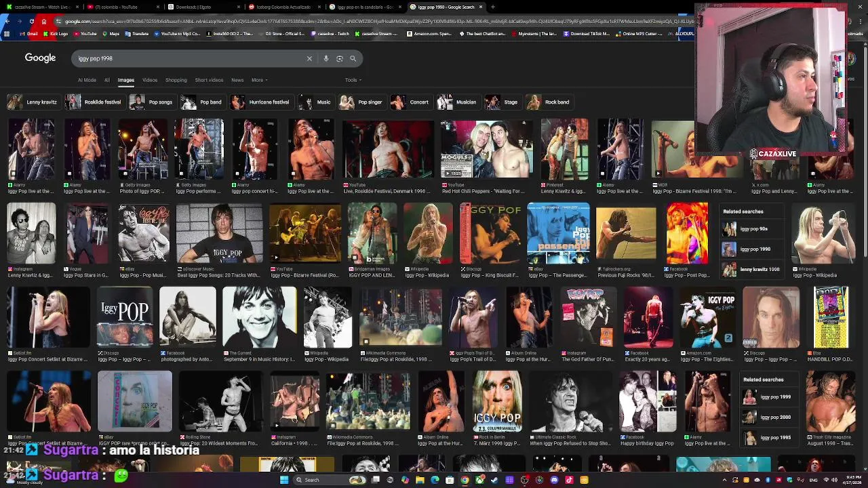Viewport: 868px width, 488px height.
Task: Open related search iggy pop 90s
Action: 752,229
